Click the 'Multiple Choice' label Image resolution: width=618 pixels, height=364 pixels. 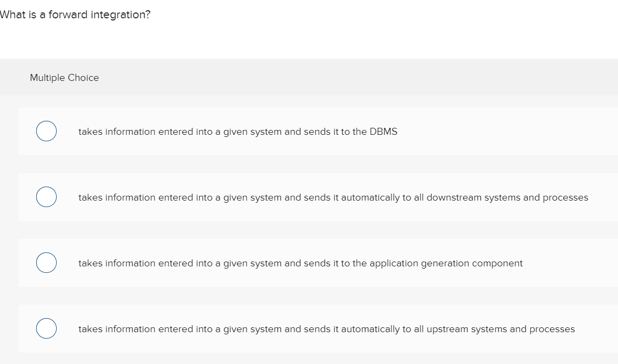click(x=64, y=78)
